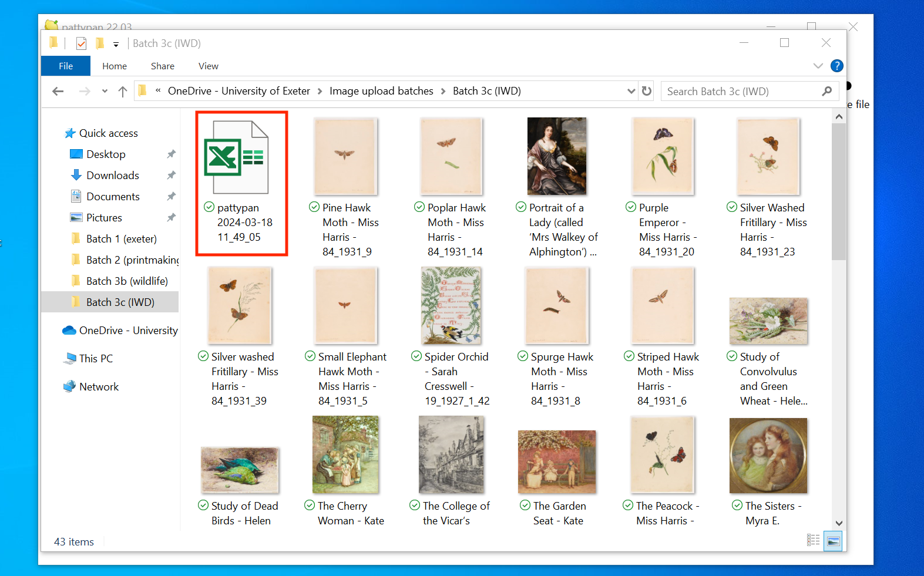924x576 pixels.
Task: Select Small Elephant Hawk Moth thumbnail
Action: [x=345, y=305]
